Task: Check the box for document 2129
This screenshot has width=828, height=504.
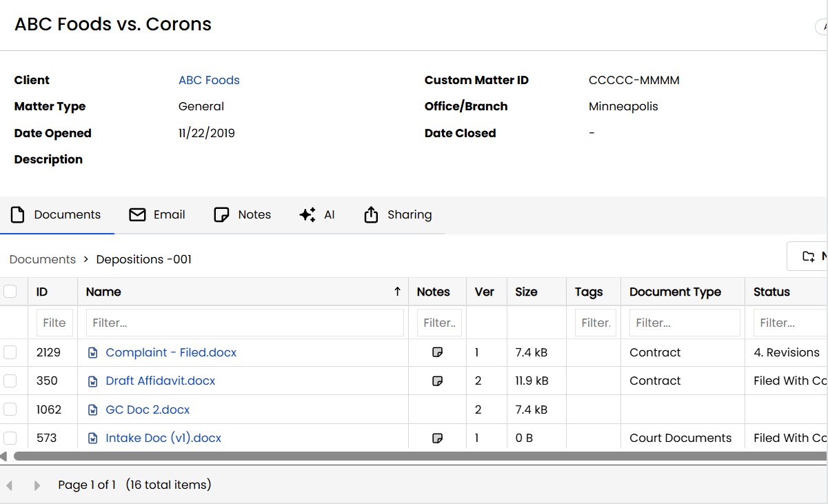Action: [x=10, y=352]
